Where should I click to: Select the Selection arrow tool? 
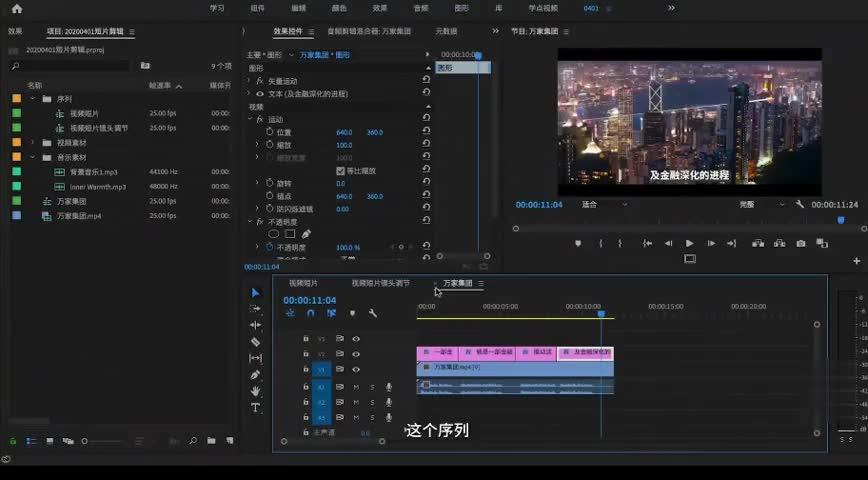pyautogui.click(x=255, y=292)
